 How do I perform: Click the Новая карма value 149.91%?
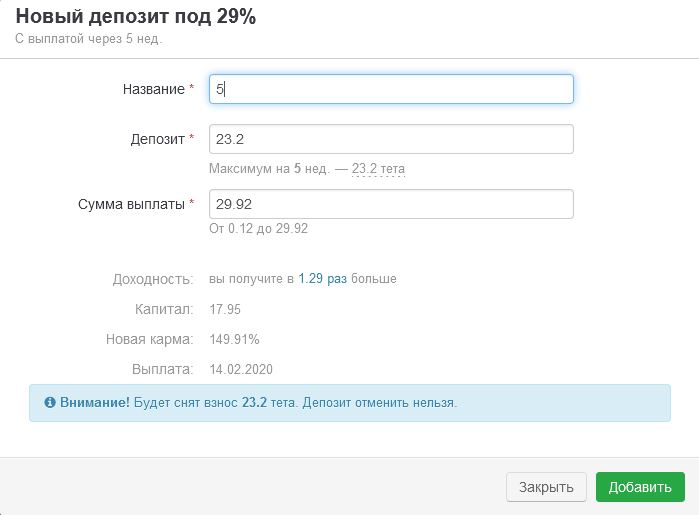[234, 339]
